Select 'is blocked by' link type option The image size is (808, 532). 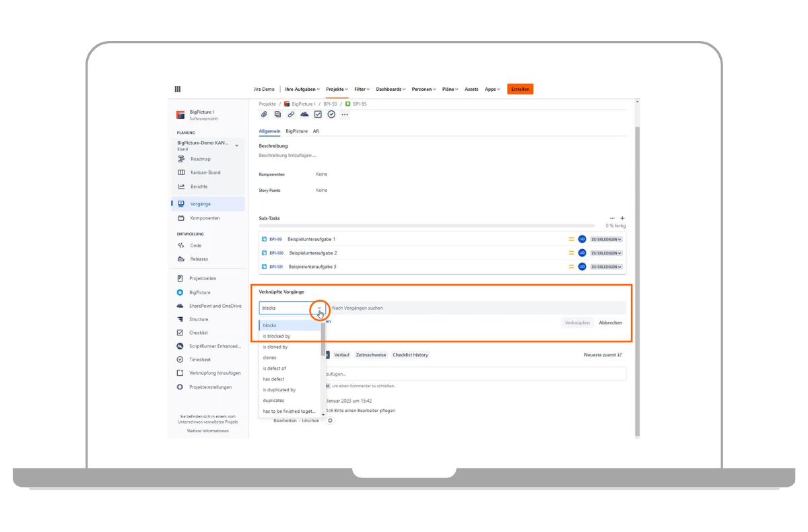(x=277, y=336)
